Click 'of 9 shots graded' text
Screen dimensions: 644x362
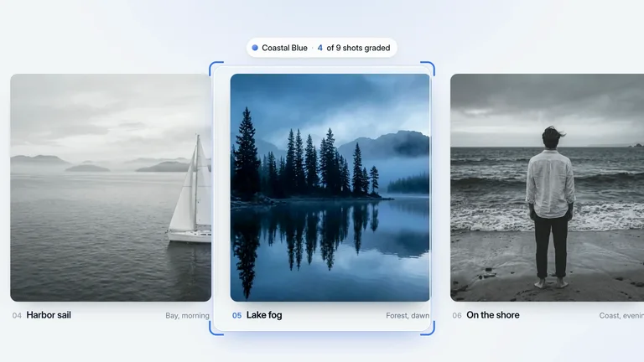[x=358, y=48]
